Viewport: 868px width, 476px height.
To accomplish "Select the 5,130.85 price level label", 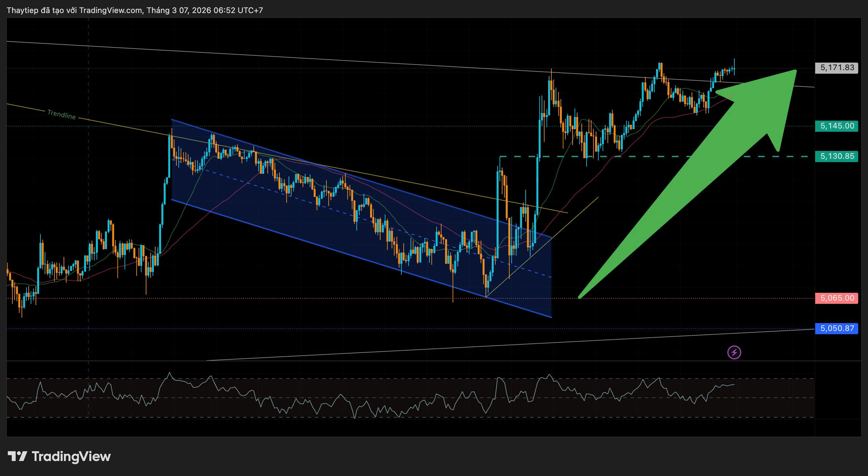I will tap(836, 156).
